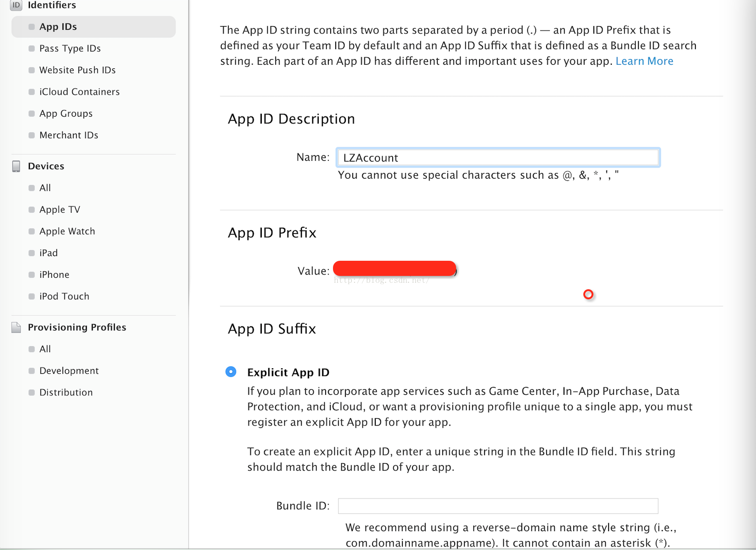Screen dimensions: 756x550
Task: Open the Learn More link
Action: 644,61
